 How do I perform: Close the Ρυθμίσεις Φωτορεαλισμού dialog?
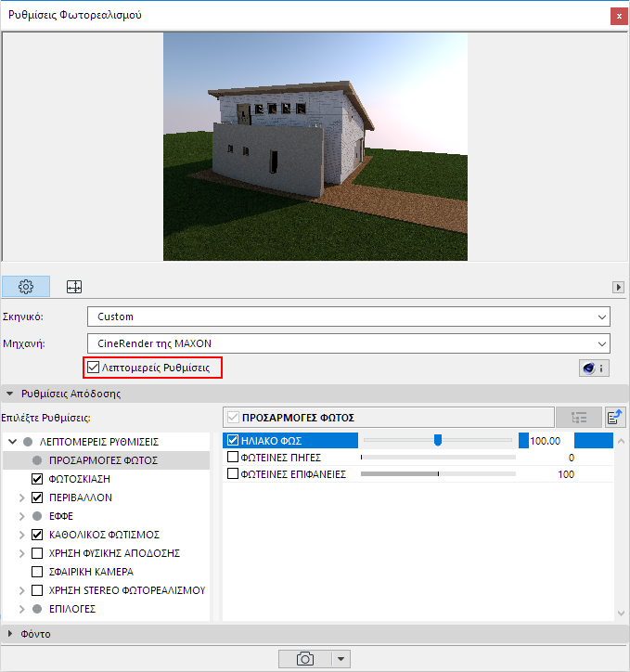coord(619,17)
